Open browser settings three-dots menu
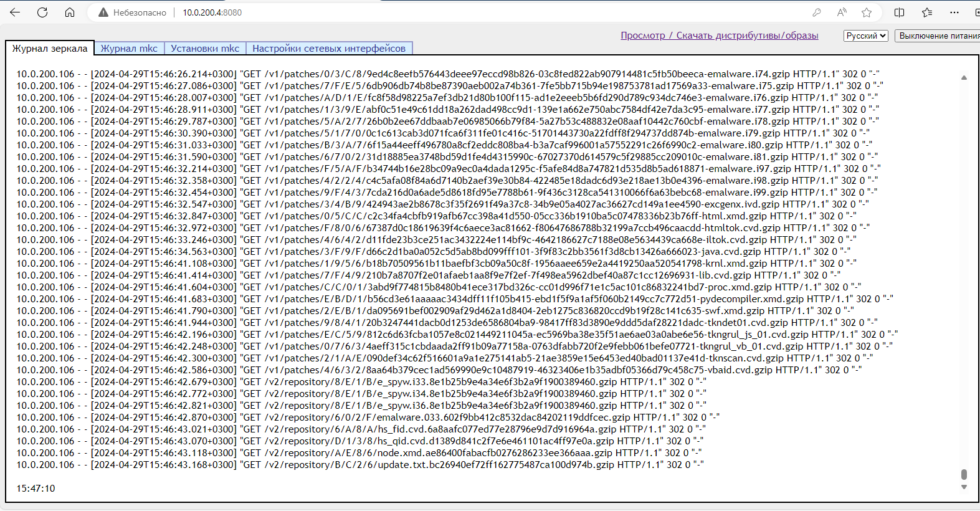The height and width of the screenshot is (511, 980). click(x=954, y=12)
